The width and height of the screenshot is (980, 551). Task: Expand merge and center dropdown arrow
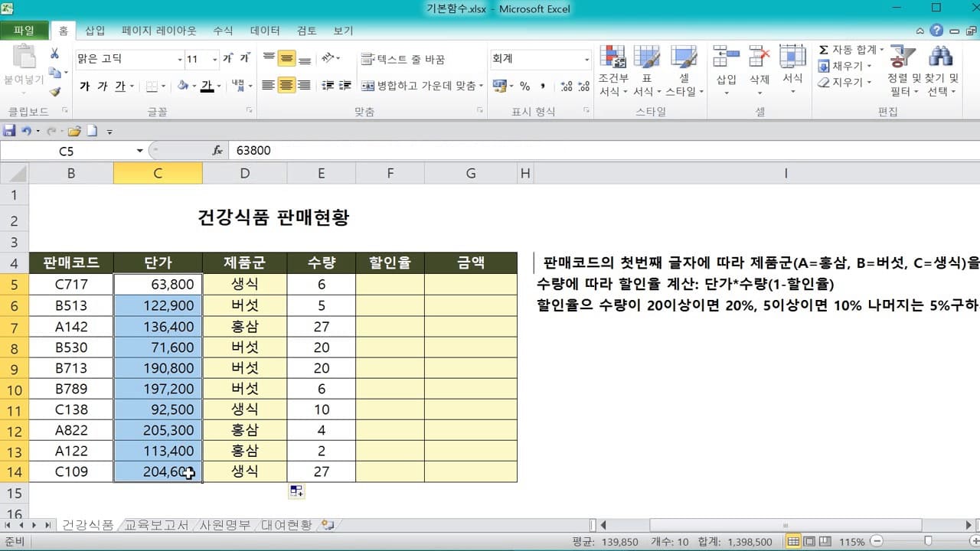click(x=481, y=86)
